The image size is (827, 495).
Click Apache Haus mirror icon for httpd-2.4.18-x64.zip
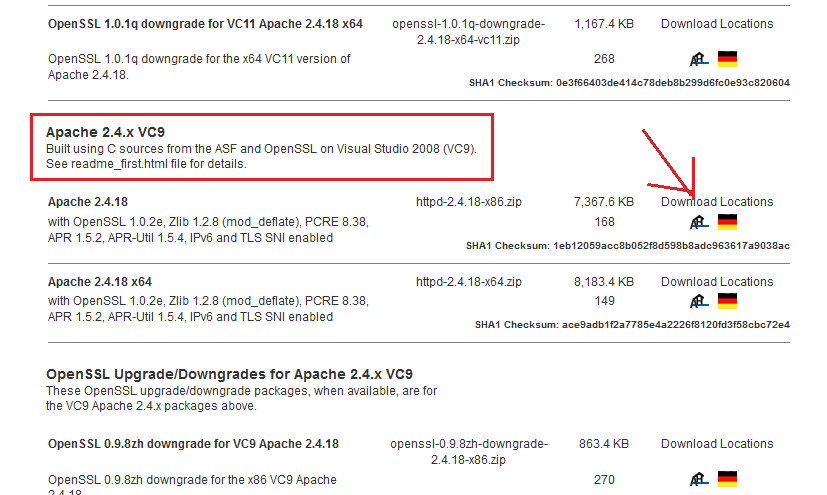click(699, 301)
